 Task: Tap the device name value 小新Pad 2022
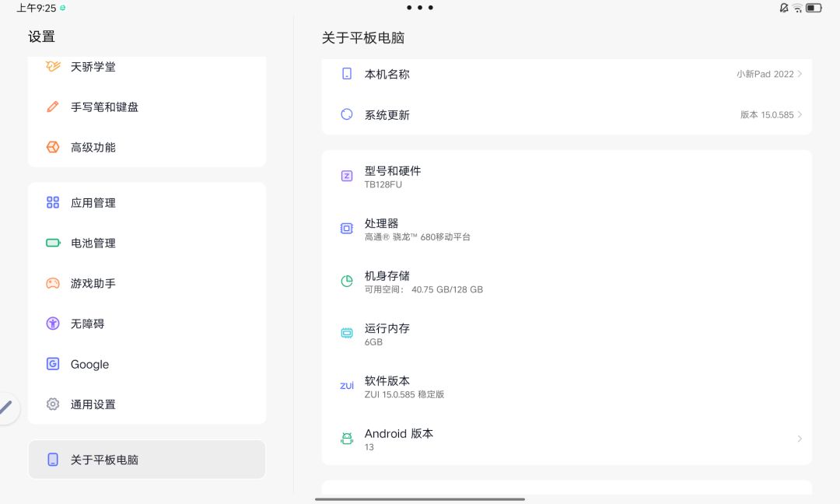tap(765, 74)
